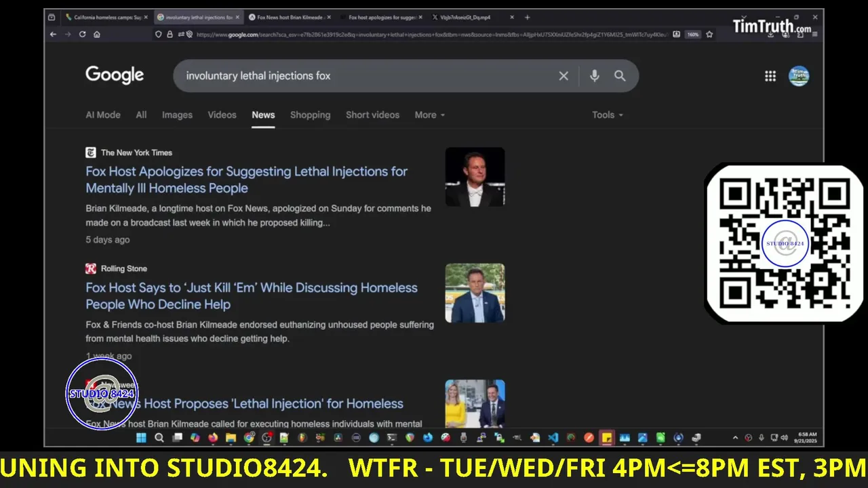Bookmark this page with the star icon
Image resolution: width=868 pixels, height=488 pixels.
click(709, 35)
